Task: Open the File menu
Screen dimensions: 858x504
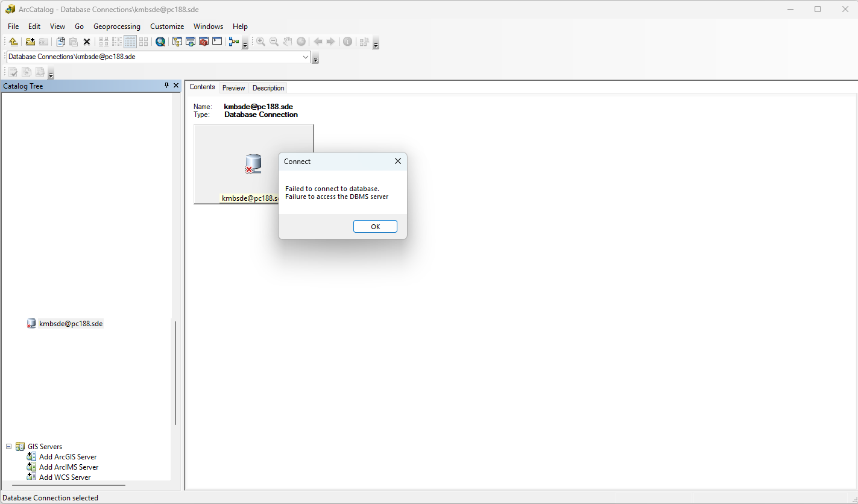Action: pos(13,27)
